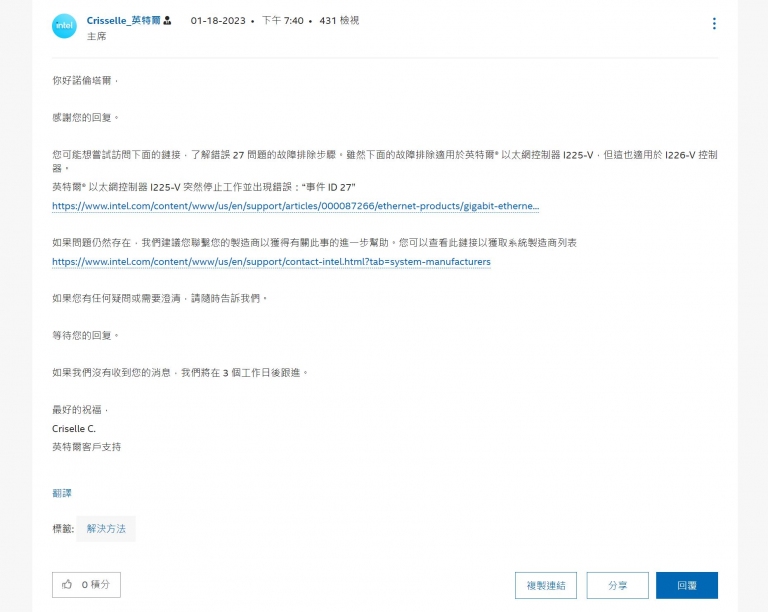768x612 pixels.
Task: Click the post time 下午 7:40
Action: click(283, 21)
